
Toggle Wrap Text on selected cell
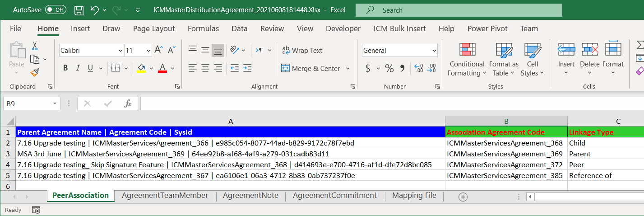coord(302,50)
